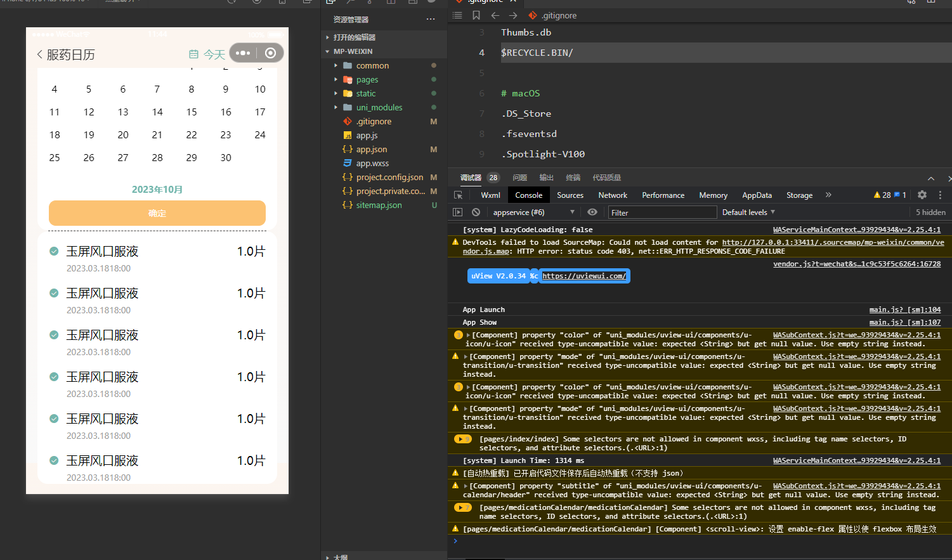Click the app.wxss file icon

pos(348,163)
